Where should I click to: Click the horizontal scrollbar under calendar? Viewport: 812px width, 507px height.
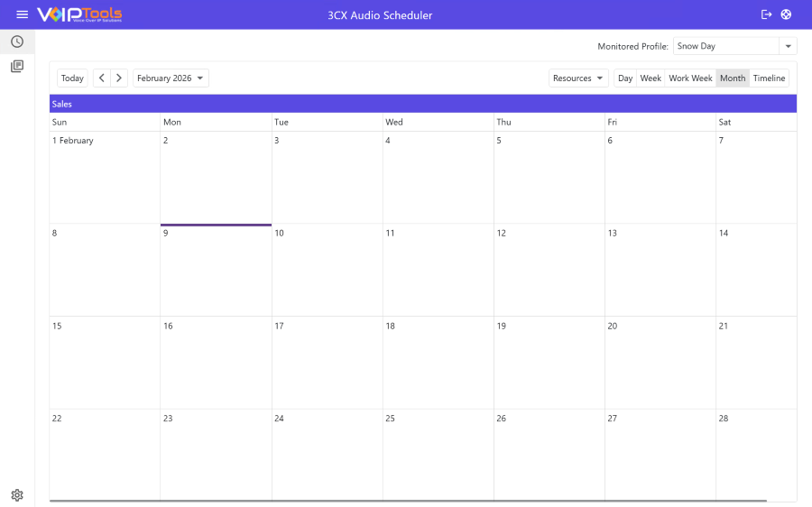tap(408, 500)
